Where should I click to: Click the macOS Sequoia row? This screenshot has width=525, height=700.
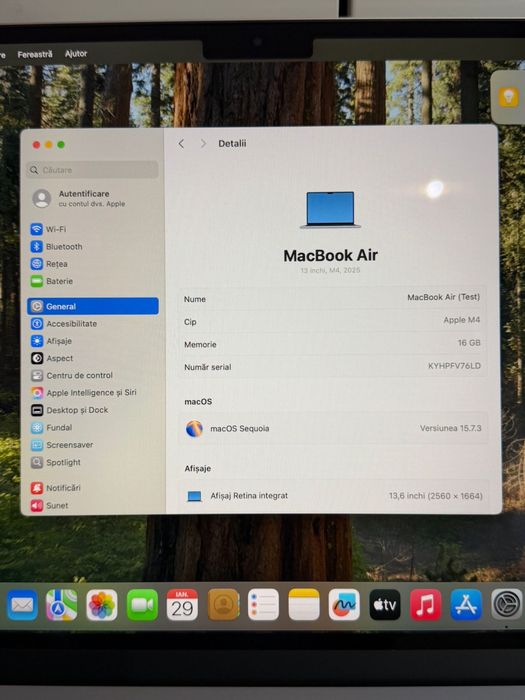coord(333,429)
